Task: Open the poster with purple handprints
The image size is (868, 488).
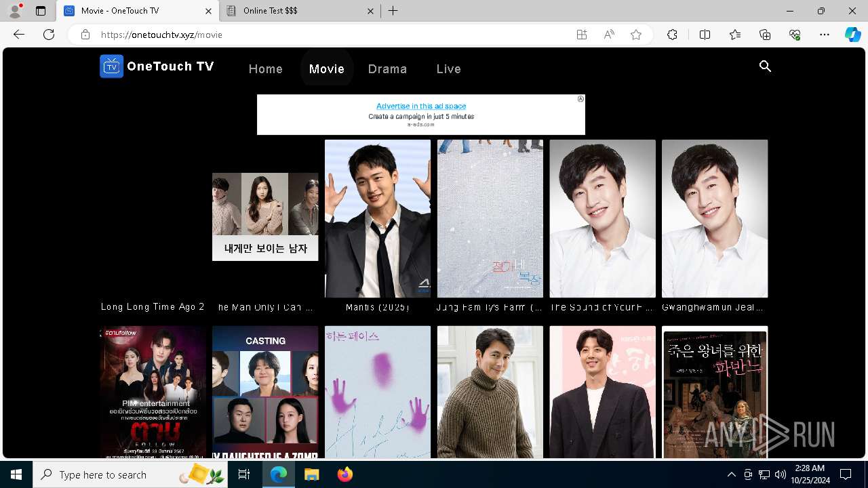Action: click(x=378, y=392)
